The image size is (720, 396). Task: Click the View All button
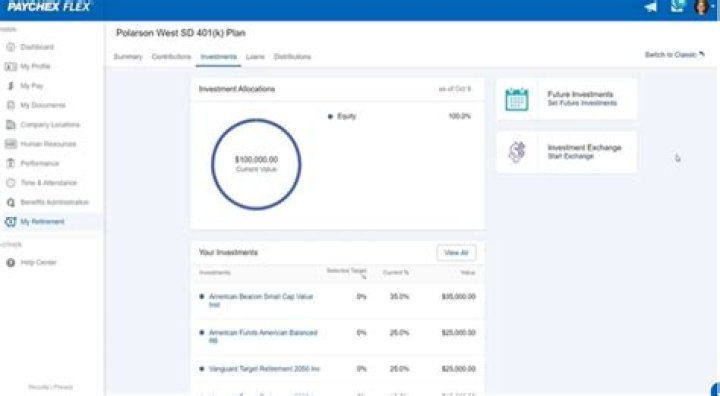(x=456, y=253)
